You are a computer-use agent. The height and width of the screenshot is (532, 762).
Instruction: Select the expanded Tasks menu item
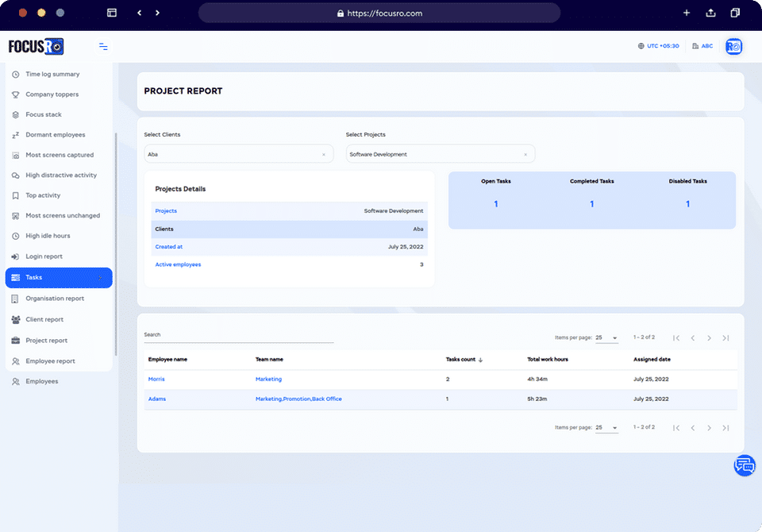click(x=59, y=278)
